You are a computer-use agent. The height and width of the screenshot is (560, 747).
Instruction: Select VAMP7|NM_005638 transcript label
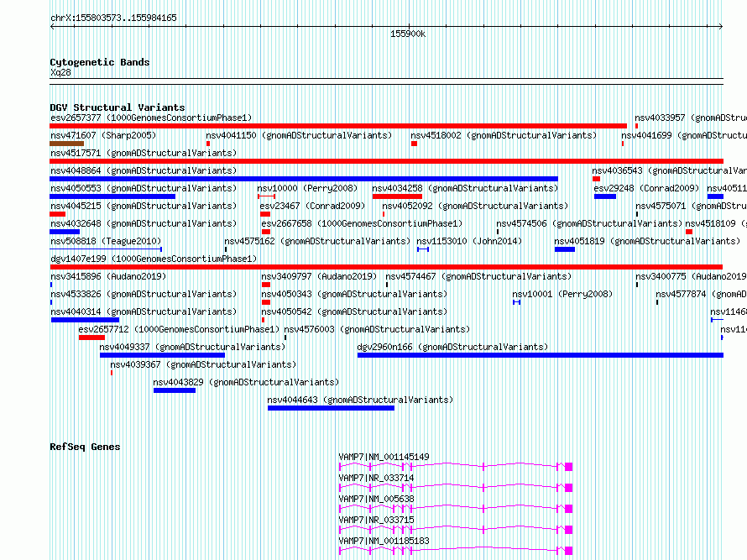click(x=376, y=499)
